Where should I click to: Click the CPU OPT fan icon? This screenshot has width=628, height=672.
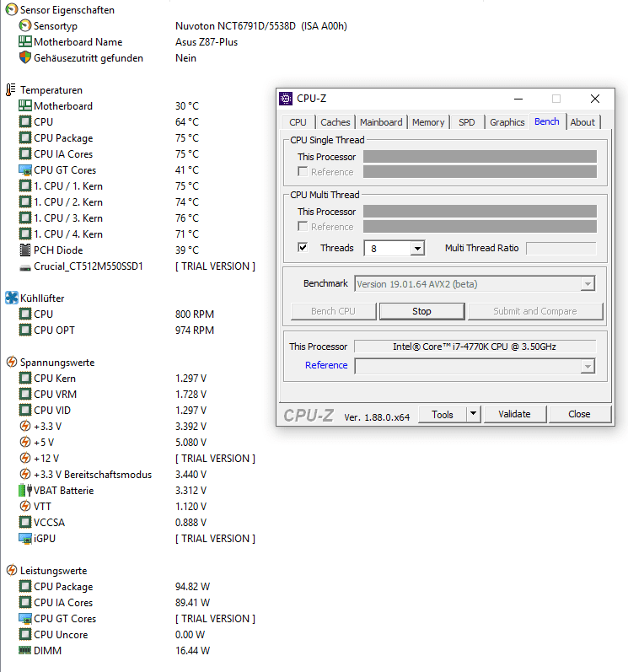pos(25,330)
